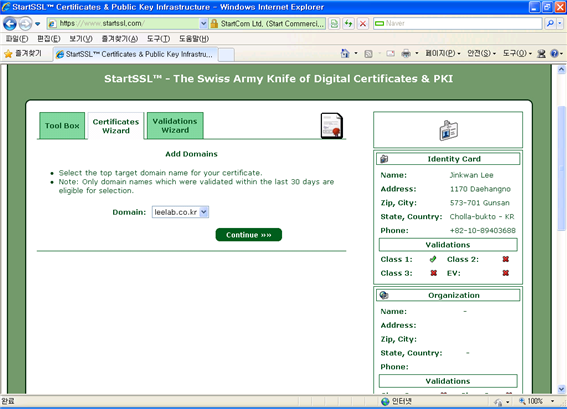
Task: Click the browser Forward arrow button
Action: 25,24
